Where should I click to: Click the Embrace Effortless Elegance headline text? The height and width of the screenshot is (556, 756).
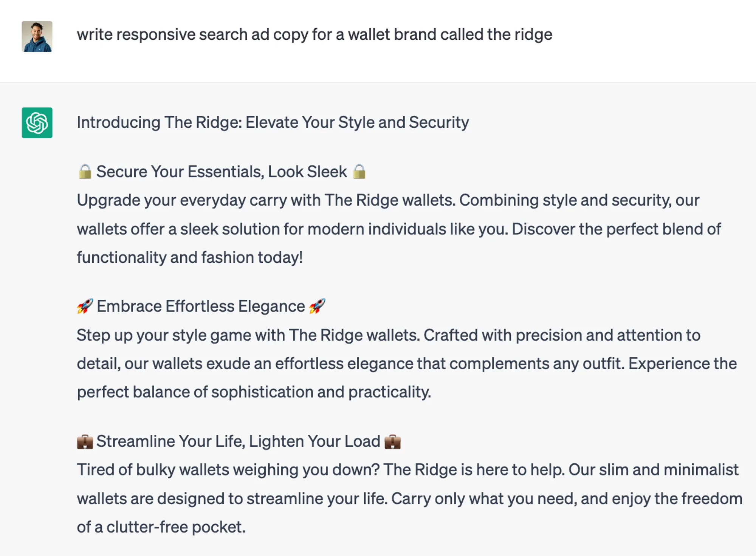[201, 306]
